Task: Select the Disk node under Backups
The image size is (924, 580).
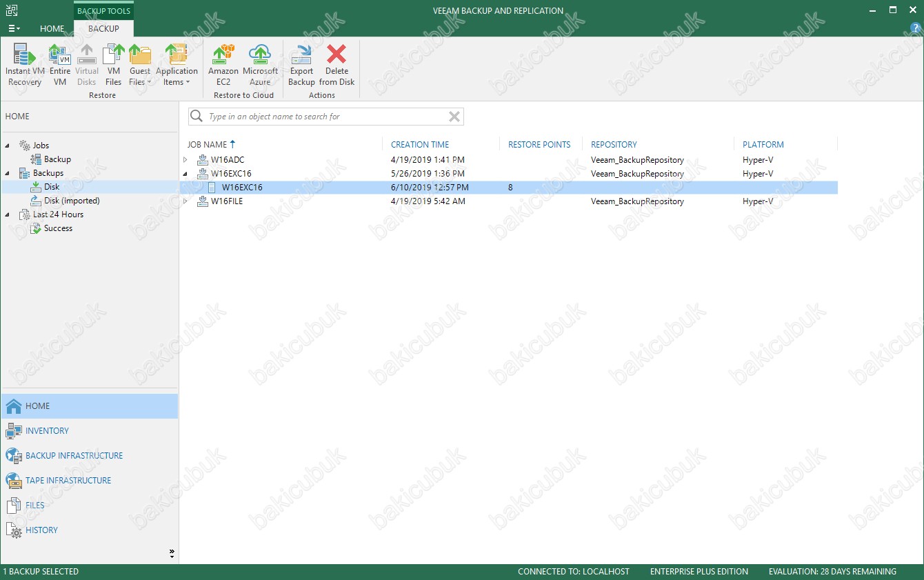Action: tap(52, 187)
